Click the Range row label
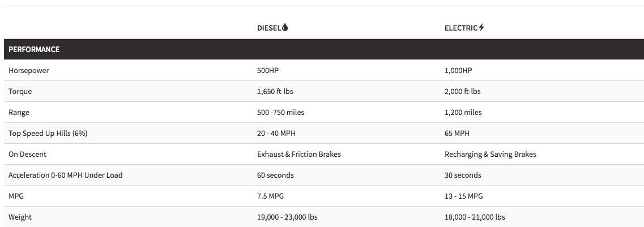644x227 pixels. pyautogui.click(x=19, y=113)
